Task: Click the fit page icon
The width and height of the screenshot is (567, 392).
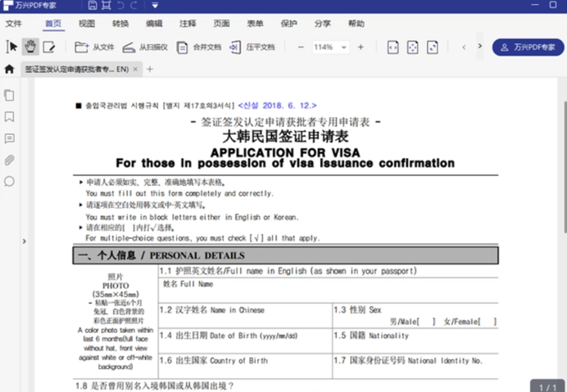Action: coord(413,47)
